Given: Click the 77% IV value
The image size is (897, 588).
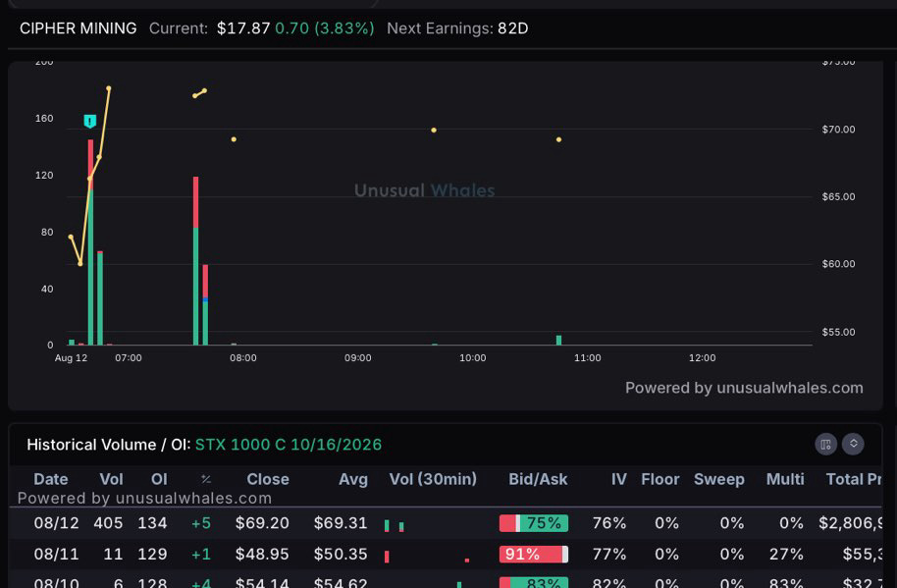Looking at the screenshot, I should [x=609, y=554].
